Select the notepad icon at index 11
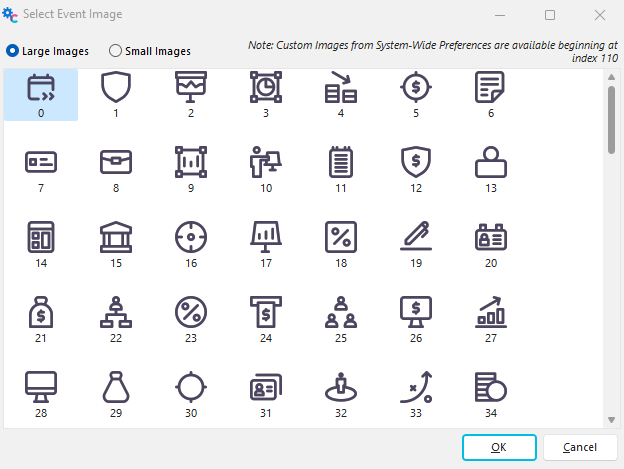 tap(341, 163)
